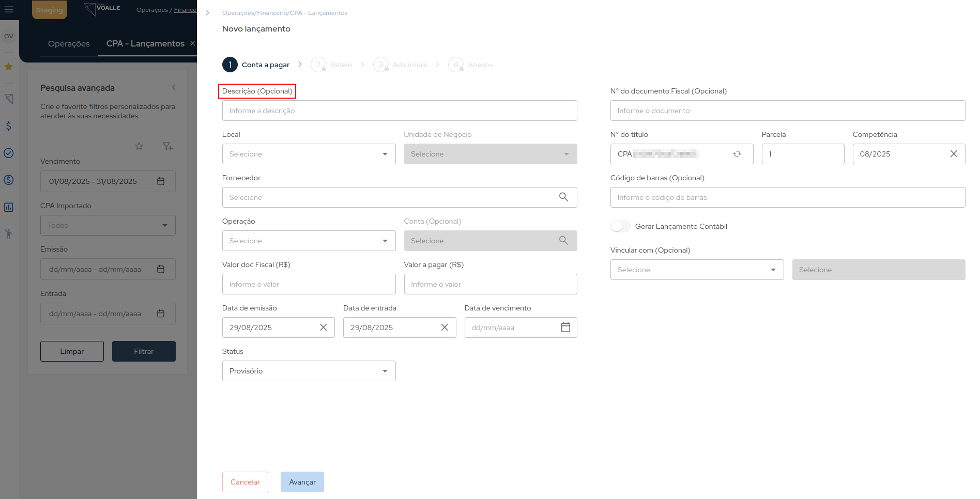The height and width of the screenshot is (499, 980).
Task: Click the GV avatar in sidebar
Action: click(9, 36)
